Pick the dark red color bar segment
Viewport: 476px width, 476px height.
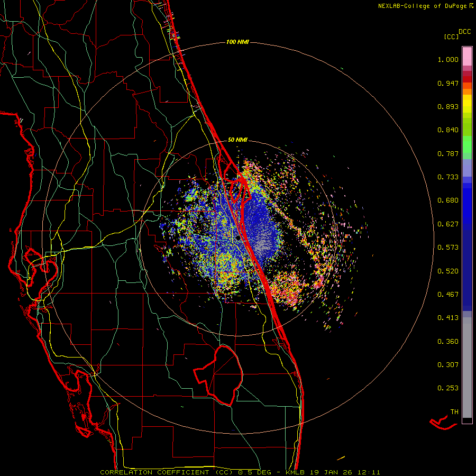coord(467,79)
